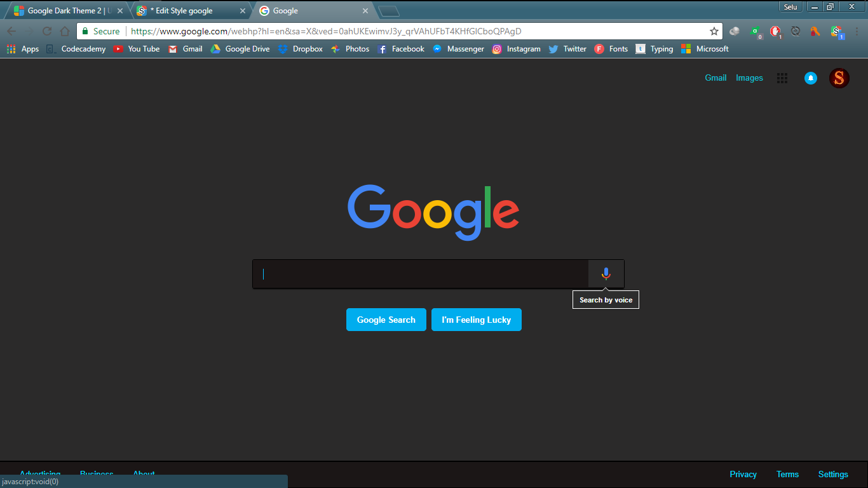Go to the browser home page
The image size is (868, 488).
click(x=65, y=31)
